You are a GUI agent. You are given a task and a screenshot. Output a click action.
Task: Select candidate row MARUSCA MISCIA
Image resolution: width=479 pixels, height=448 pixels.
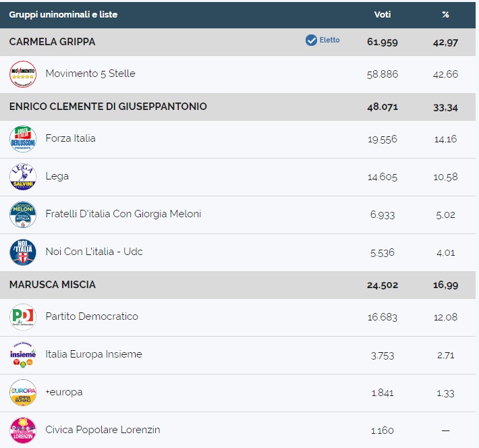(x=237, y=285)
